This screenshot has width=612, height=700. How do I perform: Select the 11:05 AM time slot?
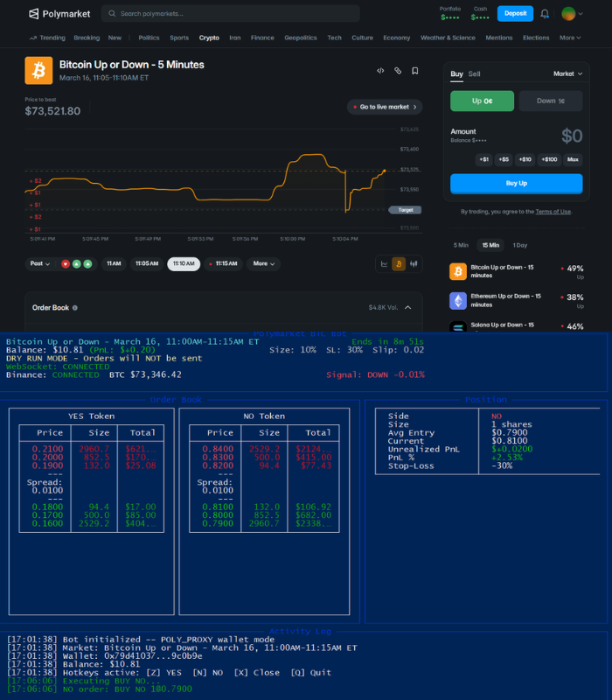(147, 264)
